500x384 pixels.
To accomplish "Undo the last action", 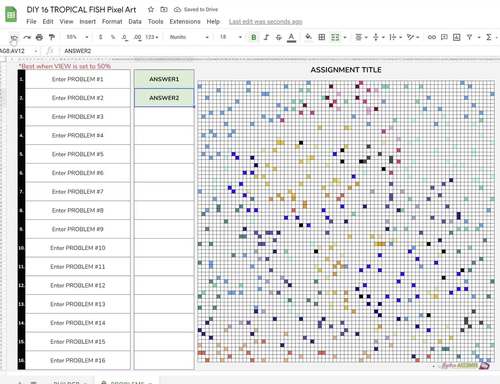I will (x=14, y=37).
